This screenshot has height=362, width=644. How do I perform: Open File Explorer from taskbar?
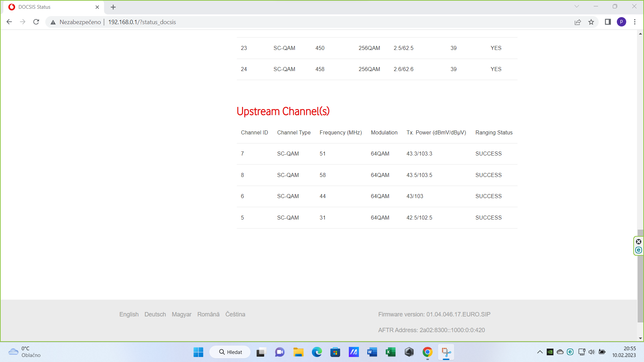[298, 352]
